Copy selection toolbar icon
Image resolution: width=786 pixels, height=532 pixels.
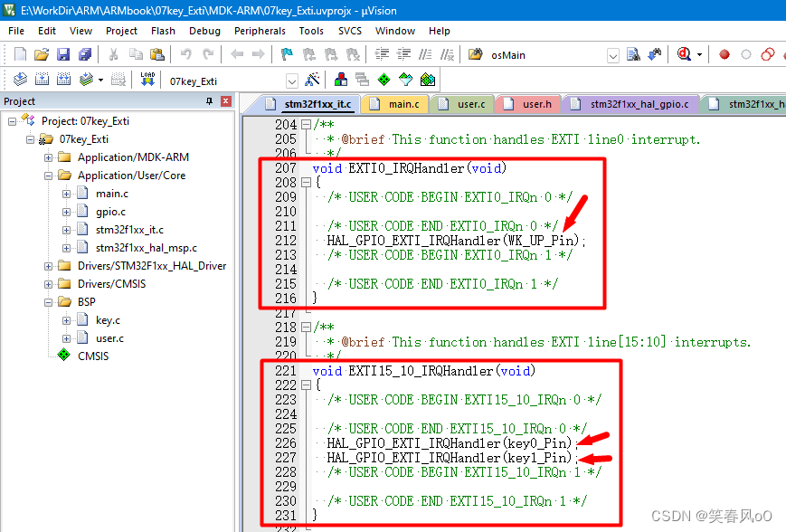[x=136, y=54]
